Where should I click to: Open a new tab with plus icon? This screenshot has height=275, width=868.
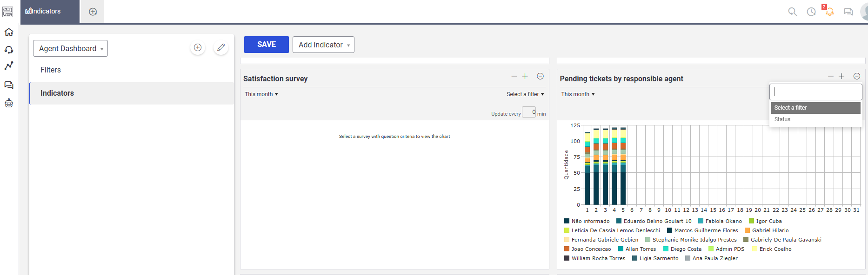93,12
